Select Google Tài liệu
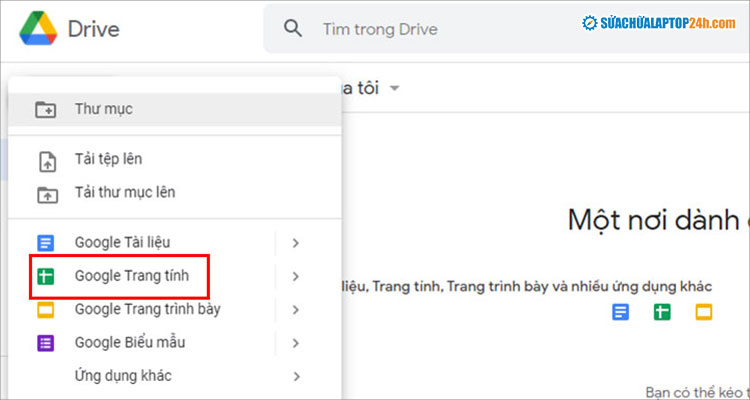This screenshot has width=750, height=400. 122,243
